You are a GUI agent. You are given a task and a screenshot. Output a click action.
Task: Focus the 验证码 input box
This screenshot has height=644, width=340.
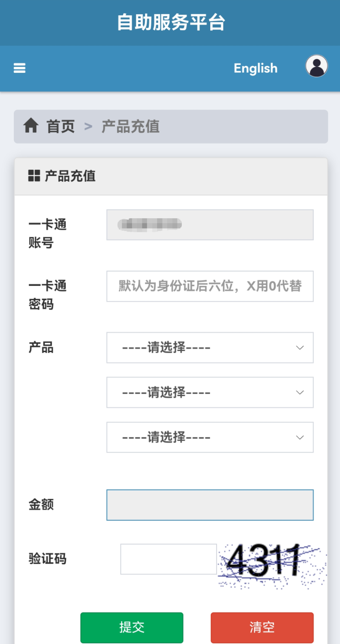(168, 559)
